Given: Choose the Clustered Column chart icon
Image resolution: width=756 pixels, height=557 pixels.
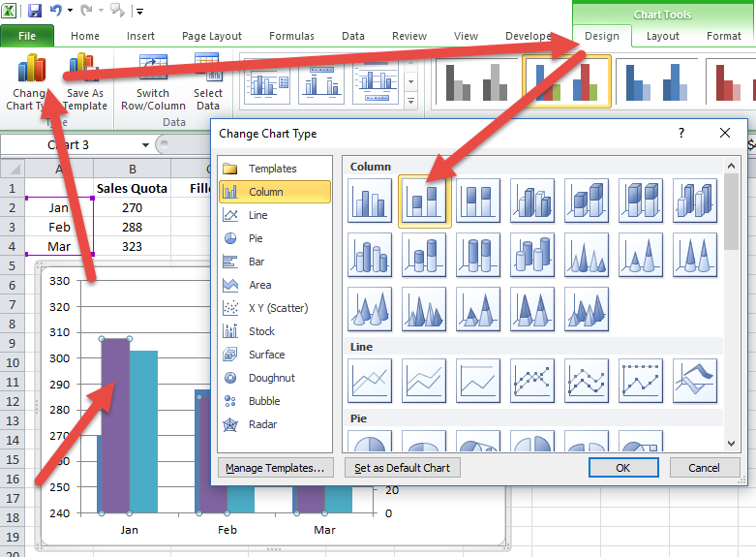Looking at the screenshot, I should point(370,201).
